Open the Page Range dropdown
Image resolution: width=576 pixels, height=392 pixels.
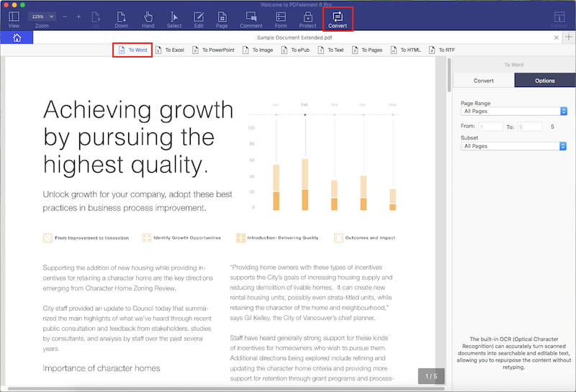pyautogui.click(x=514, y=111)
